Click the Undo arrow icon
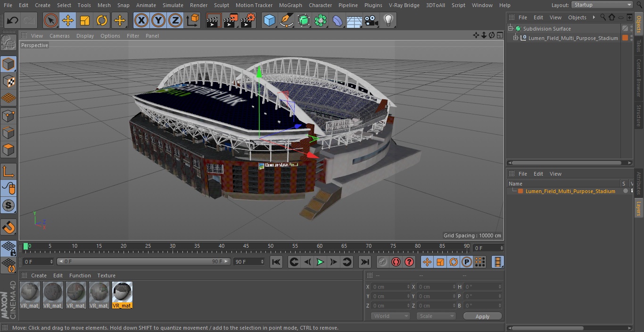The height and width of the screenshot is (332, 644). coord(13,20)
